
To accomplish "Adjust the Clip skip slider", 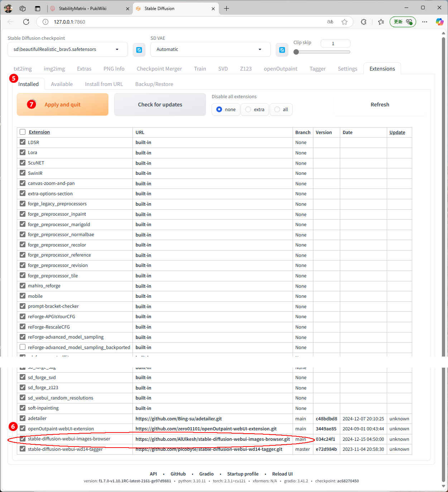I will tap(296, 52).
